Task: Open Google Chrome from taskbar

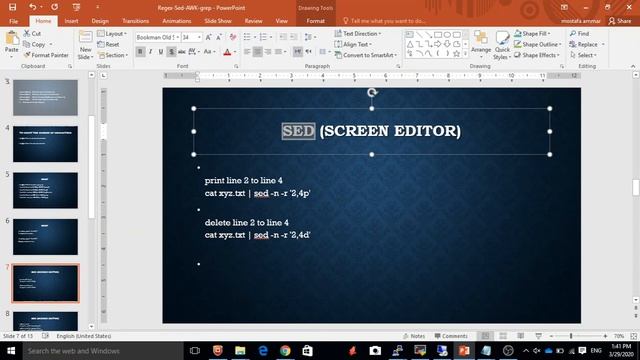Action: (285, 351)
